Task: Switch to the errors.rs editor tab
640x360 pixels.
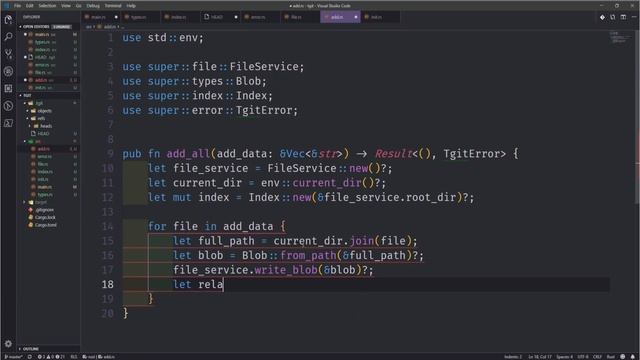Action: [260, 17]
